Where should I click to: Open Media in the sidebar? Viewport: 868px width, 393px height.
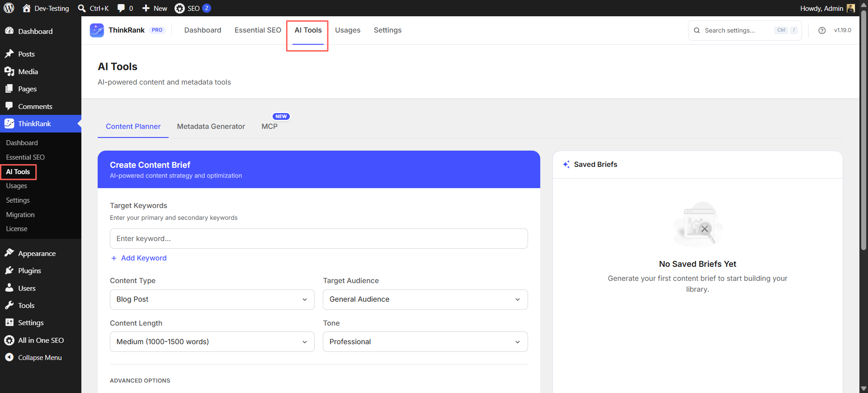coord(41,71)
